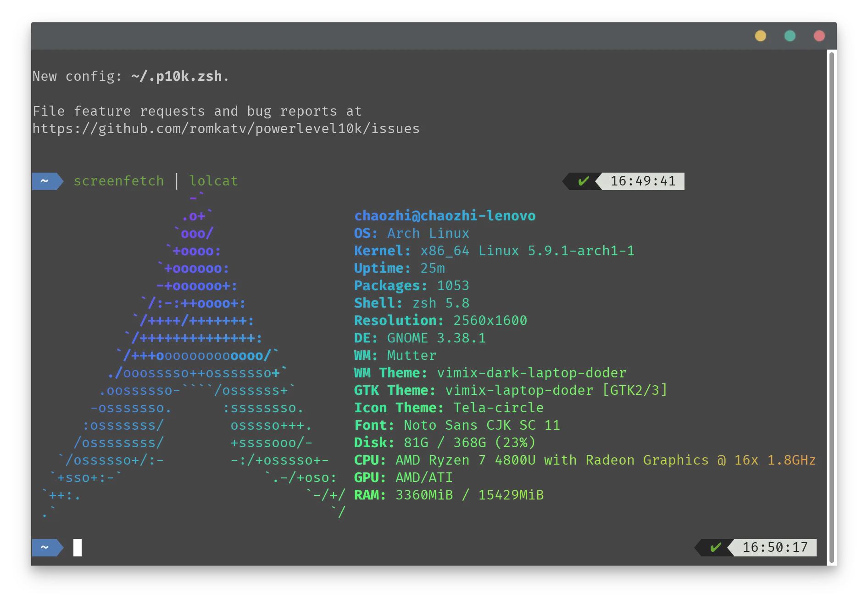Close the terminal with the red button

[x=819, y=36]
